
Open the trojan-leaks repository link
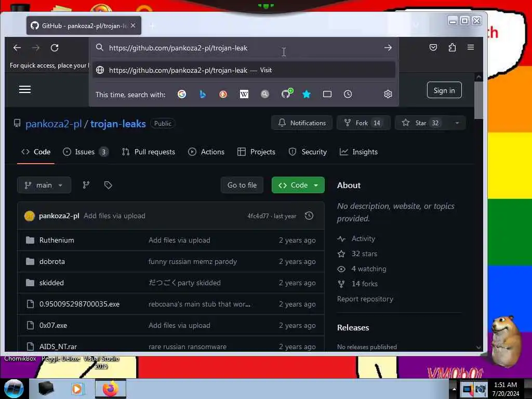[118, 124]
